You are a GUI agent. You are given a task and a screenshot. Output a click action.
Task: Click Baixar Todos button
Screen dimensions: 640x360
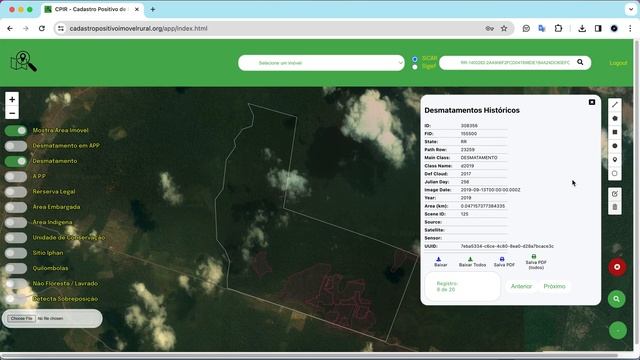click(472, 262)
